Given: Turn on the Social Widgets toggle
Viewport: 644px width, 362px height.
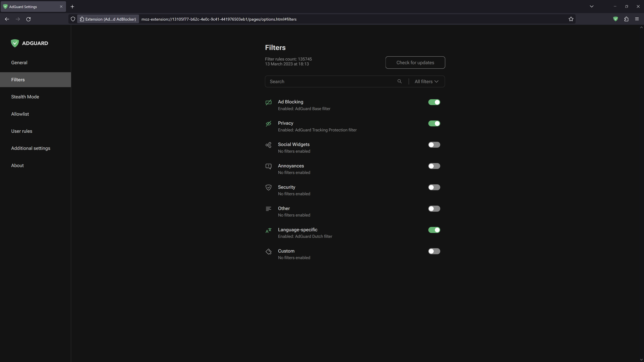Looking at the screenshot, I should (x=434, y=145).
